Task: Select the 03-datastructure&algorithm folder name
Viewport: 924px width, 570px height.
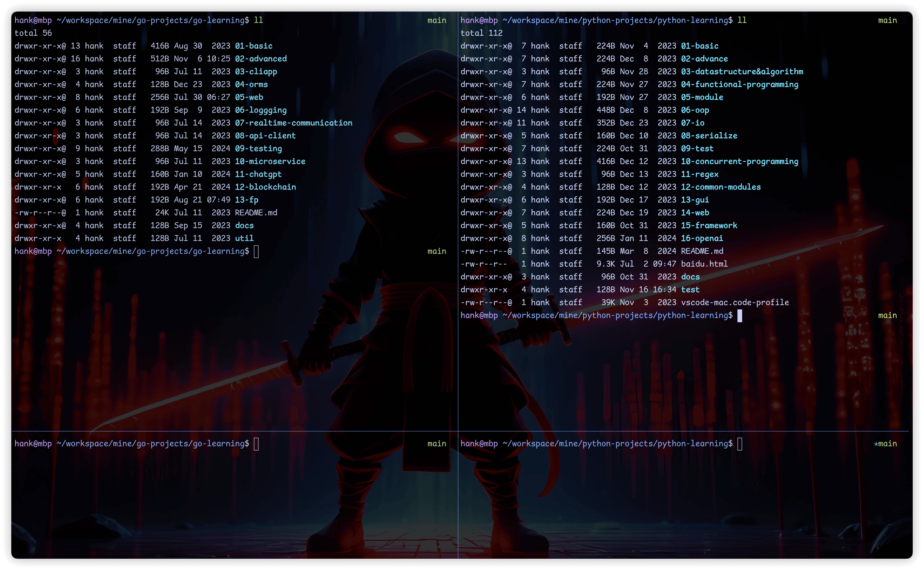Action: (742, 72)
